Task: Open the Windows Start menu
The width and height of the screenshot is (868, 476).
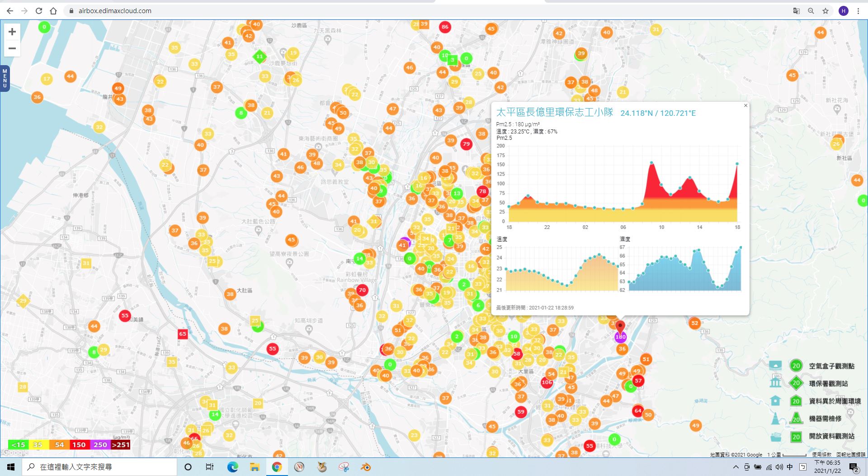Action: [x=11, y=467]
